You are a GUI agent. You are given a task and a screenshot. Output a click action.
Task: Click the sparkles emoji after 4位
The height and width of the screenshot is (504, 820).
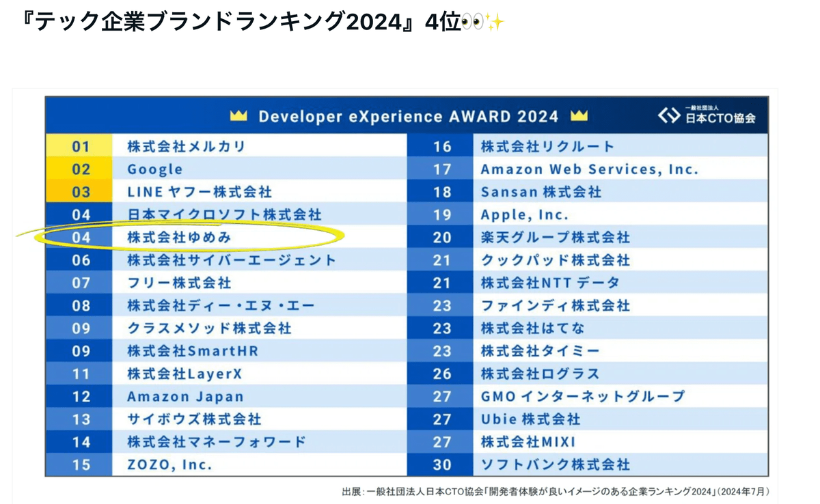[495, 22]
